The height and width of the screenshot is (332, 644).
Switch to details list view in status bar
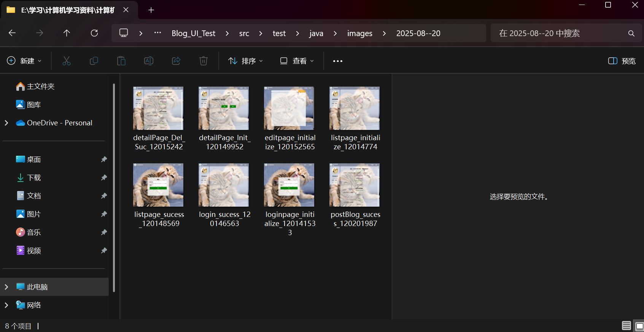point(627,326)
